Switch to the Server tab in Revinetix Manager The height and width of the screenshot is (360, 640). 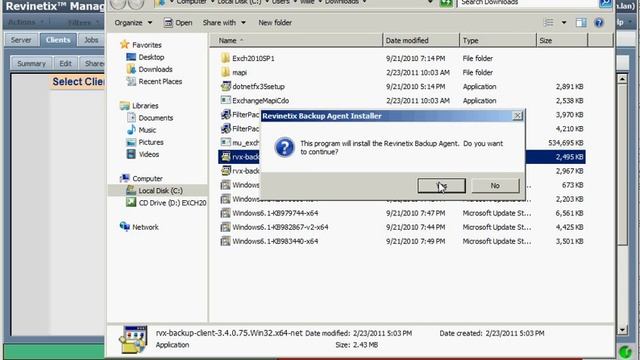pos(21,40)
